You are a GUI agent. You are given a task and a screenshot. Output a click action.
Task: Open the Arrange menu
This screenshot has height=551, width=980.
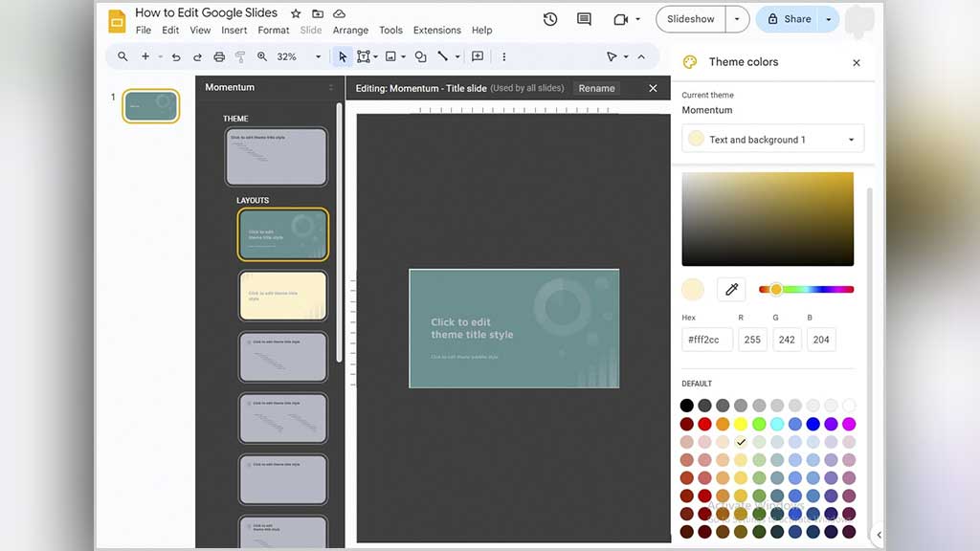[350, 31]
